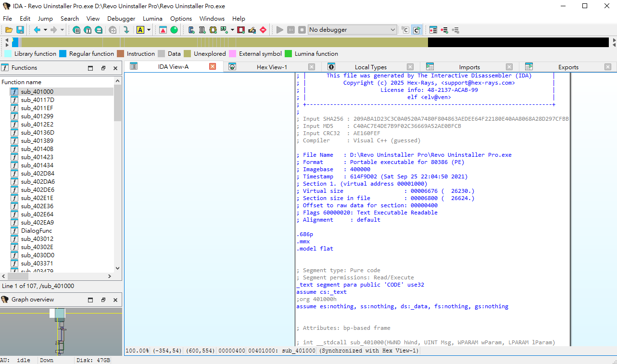Image resolution: width=617 pixels, height=364 pixels.
Task: Float the Graph overview panel
Action: tap(103, 300)
